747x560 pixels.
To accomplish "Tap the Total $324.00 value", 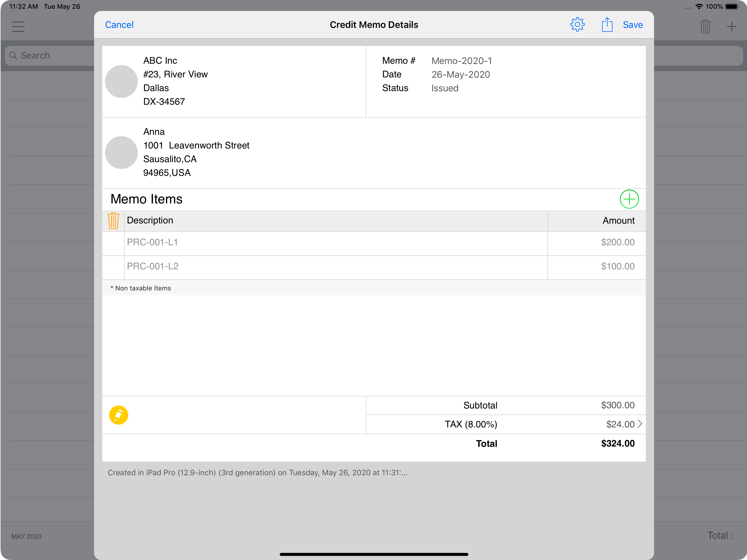I will [618, 443].
